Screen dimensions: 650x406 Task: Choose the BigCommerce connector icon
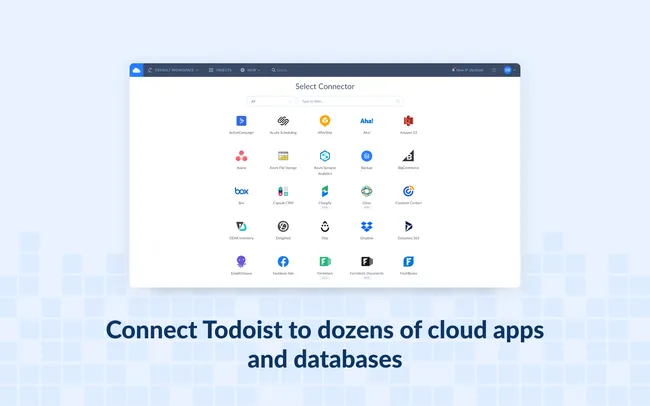tap(408, 156)
